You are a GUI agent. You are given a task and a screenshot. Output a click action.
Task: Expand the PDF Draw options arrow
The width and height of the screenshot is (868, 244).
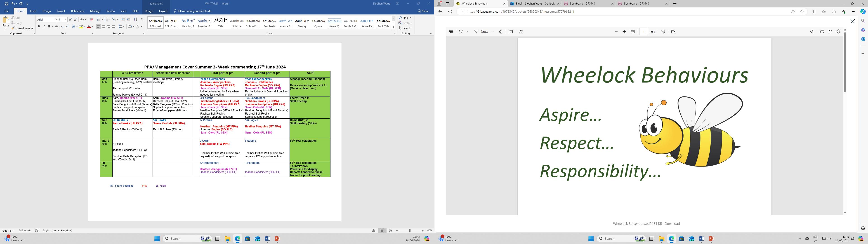493,32
